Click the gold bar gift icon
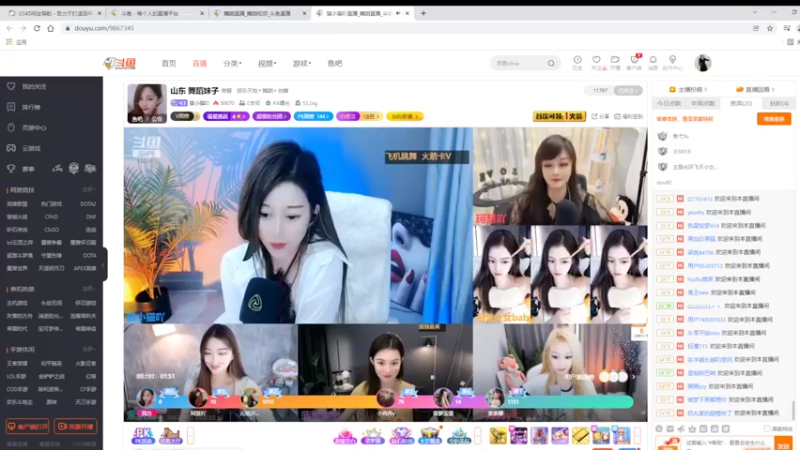The image size is (800, 450). click(x=581, y=436)
